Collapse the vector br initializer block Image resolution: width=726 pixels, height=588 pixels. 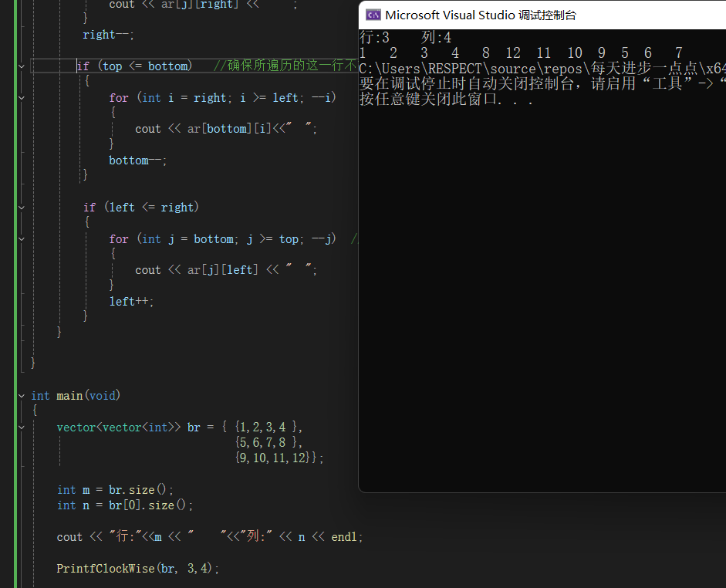coord(22,427)
